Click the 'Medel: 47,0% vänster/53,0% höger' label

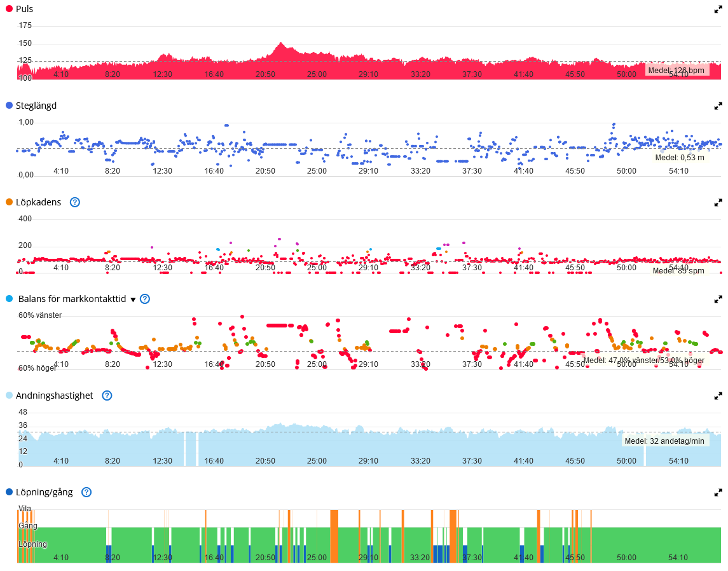pos(643,361)
